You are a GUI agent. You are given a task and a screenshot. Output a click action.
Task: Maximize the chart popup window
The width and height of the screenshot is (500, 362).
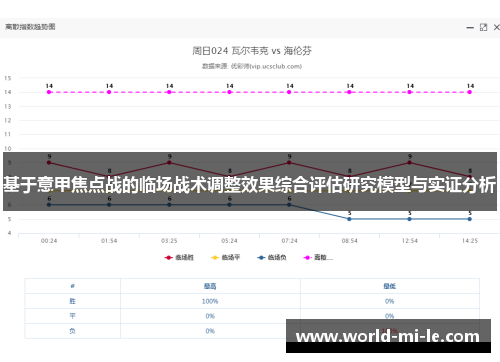pyautogui.click(x=483, y=27)
